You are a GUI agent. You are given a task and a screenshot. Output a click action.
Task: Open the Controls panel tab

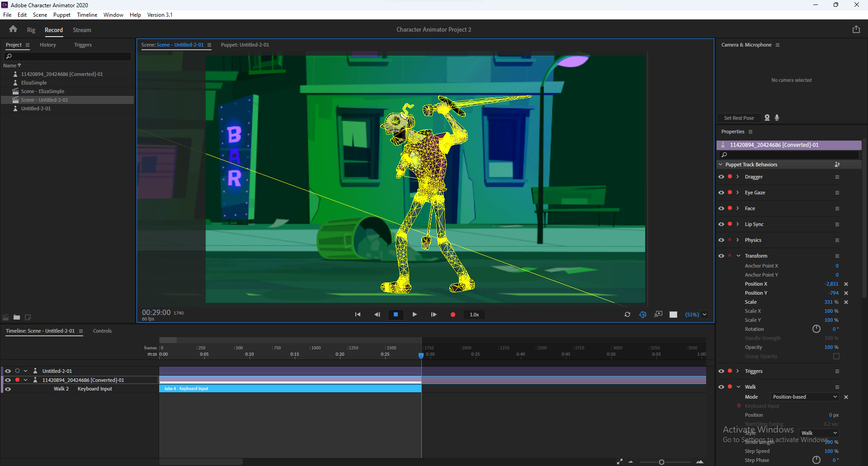point(102,331)
